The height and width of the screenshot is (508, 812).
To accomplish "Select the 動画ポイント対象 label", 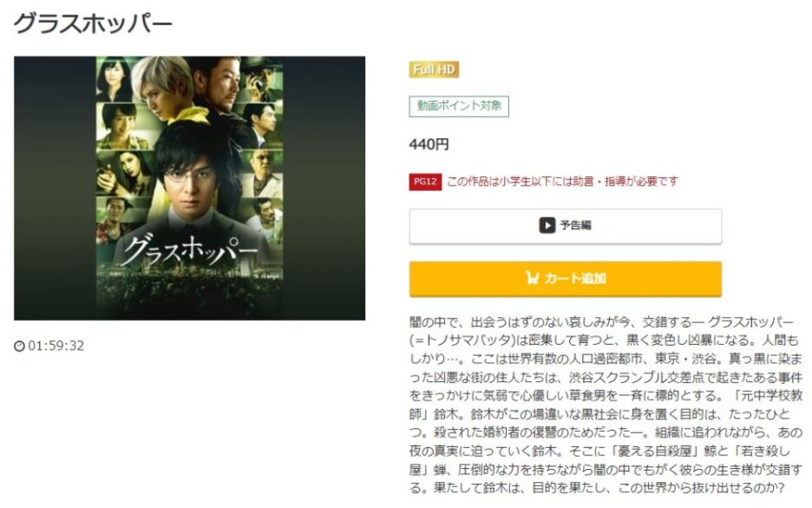I will (459, 106).
